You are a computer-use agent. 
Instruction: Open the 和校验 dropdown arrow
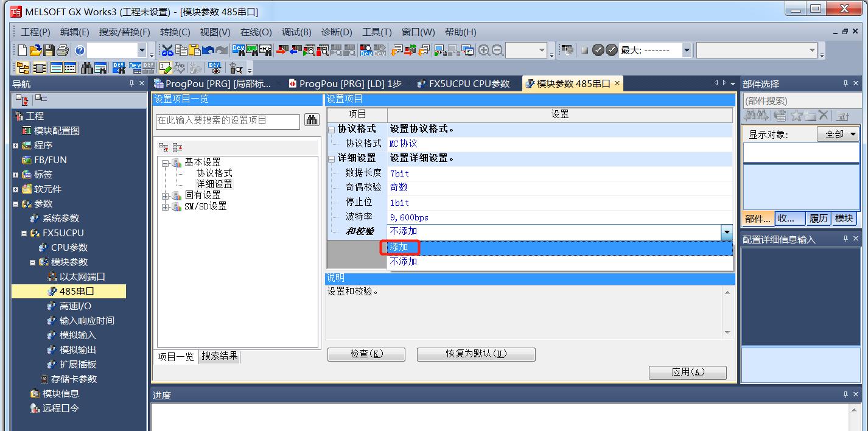pos(726,232)
